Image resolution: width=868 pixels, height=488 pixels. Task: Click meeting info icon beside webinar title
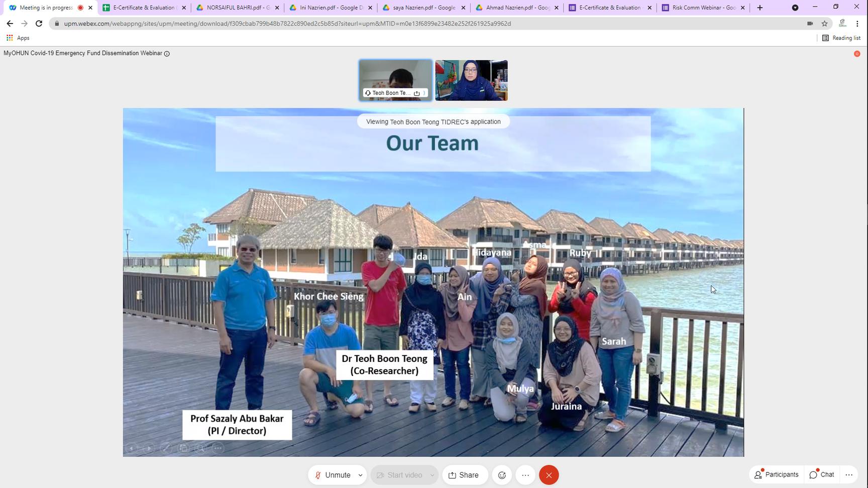[x=167, y=54]
